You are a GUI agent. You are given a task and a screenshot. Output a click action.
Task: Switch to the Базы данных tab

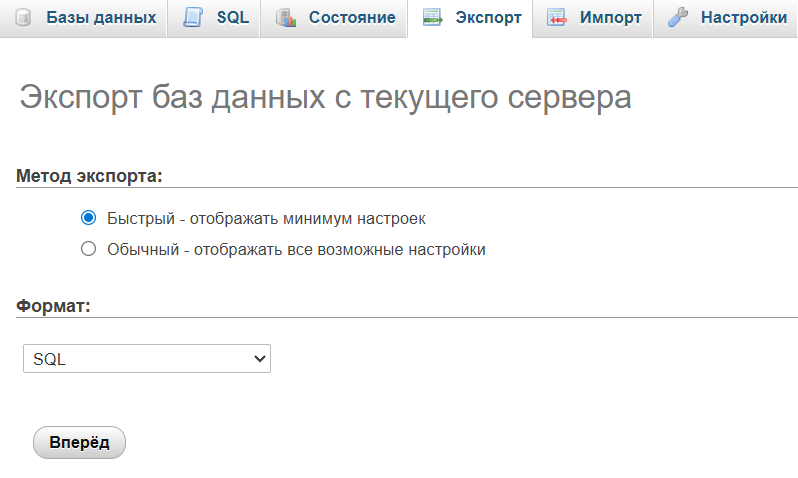pyautogui.click(x=101, y=18)
